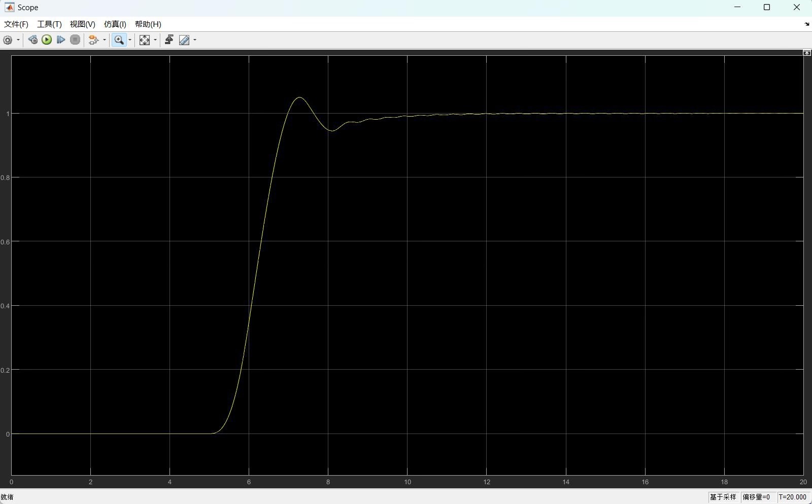The height and width of the screenshot is (504, 812).
Task: Click the T=20.000 status bar entry
Action: 793,497
